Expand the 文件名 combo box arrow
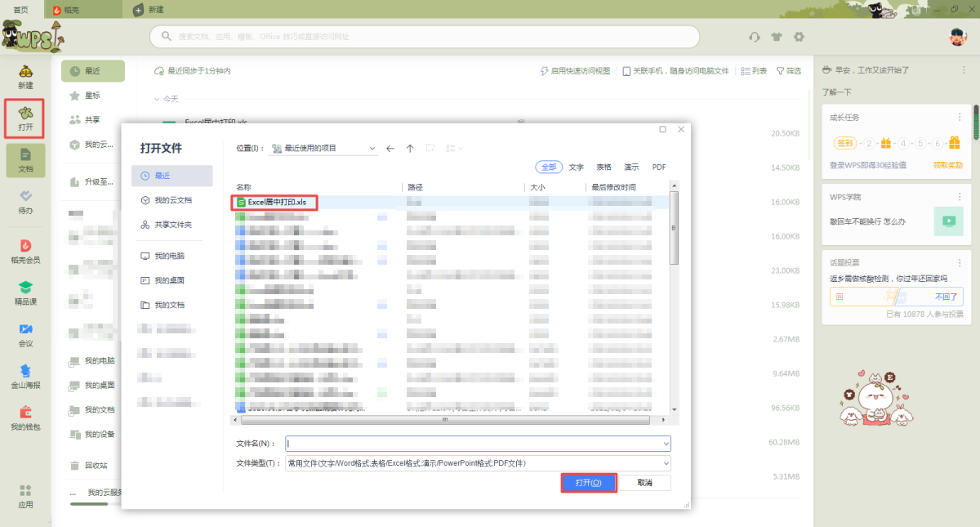The width and height of the screenshot is (980, 527). pos(666,444)
